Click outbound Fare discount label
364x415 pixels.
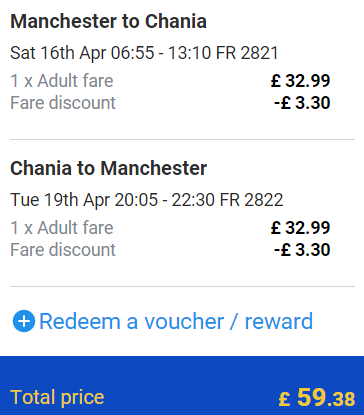click(x=63, y=103)
